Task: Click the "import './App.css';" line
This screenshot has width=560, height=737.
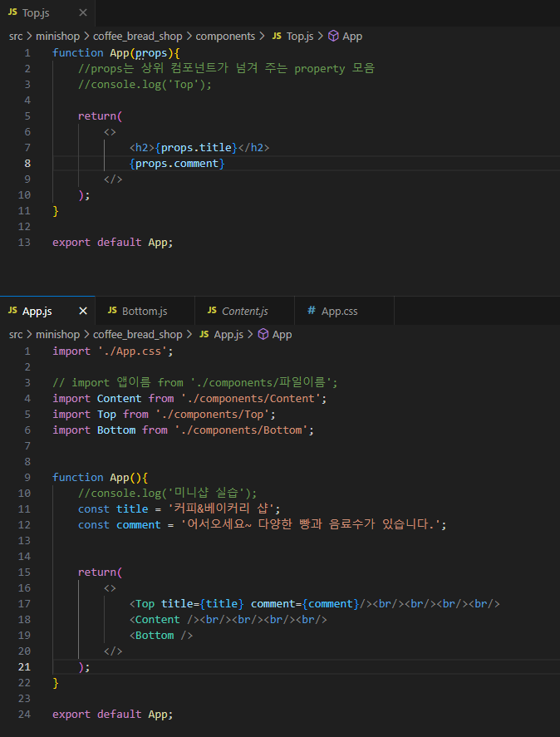Action: click(x=112, y=351)
